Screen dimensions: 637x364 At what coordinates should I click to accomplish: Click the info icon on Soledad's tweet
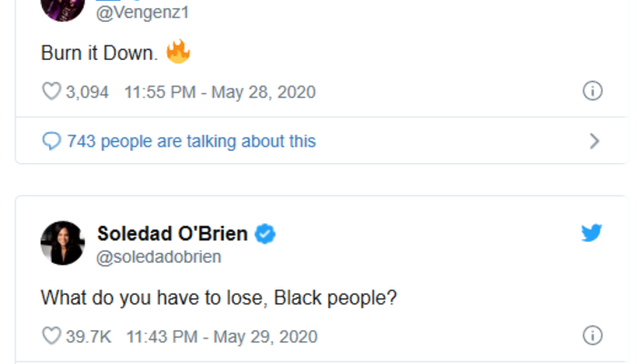pyautogui.click(x=591, y=336)
